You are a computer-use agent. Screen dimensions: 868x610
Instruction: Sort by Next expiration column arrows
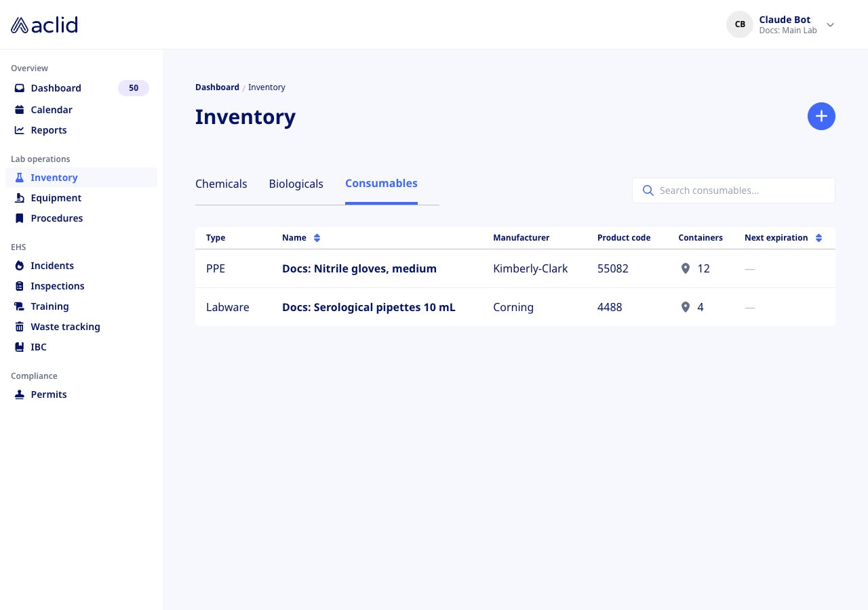pyautogui.click(x=818, y=238)
